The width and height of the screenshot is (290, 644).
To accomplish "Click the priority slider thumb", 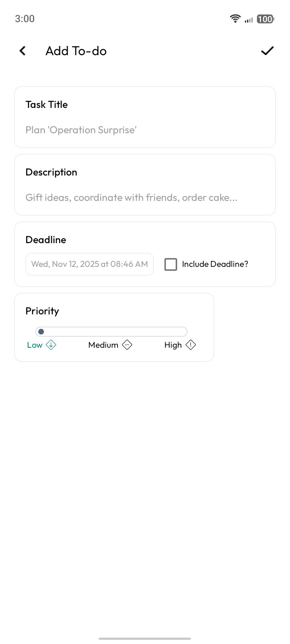I will (41, 332).
